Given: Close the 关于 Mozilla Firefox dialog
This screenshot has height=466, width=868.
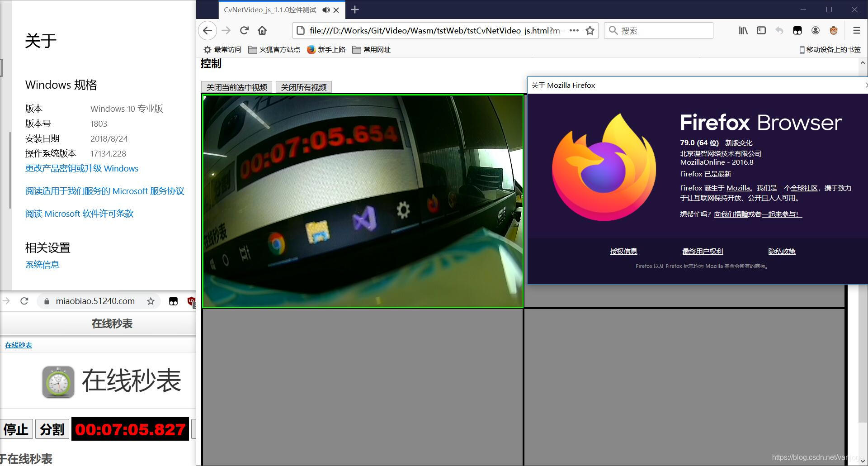Looking at the screenshot, I should 865,85.
